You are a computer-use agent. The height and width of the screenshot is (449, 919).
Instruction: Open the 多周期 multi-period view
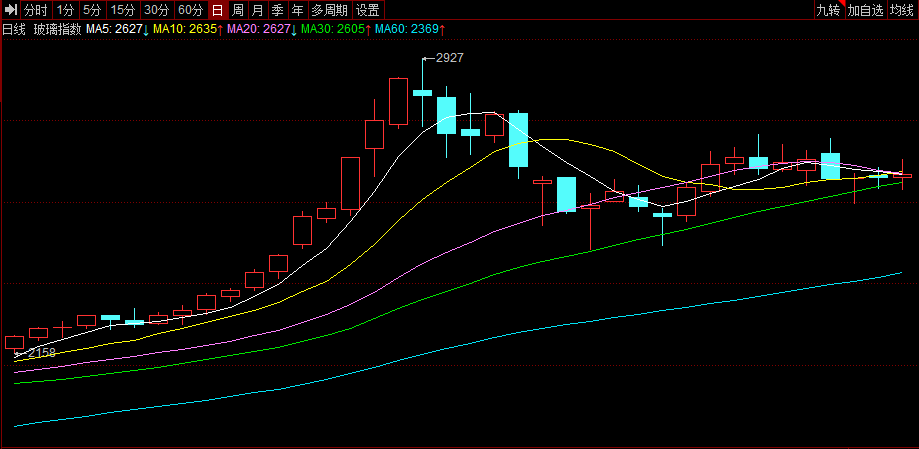[x=329, y=10]
